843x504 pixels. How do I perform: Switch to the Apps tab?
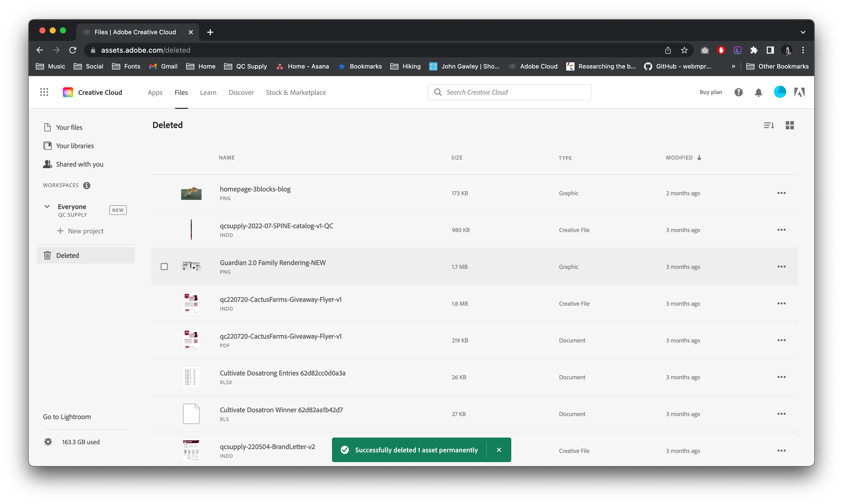coord(155,92)
